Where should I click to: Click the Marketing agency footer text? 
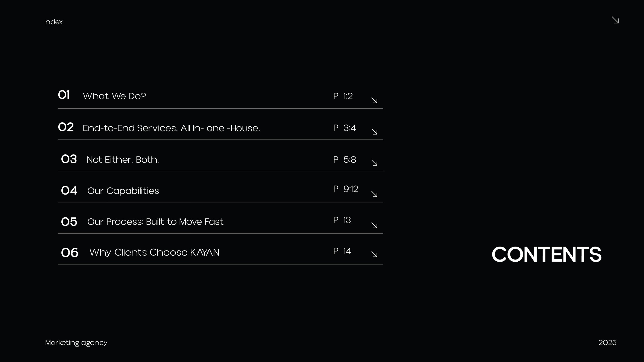76,343
